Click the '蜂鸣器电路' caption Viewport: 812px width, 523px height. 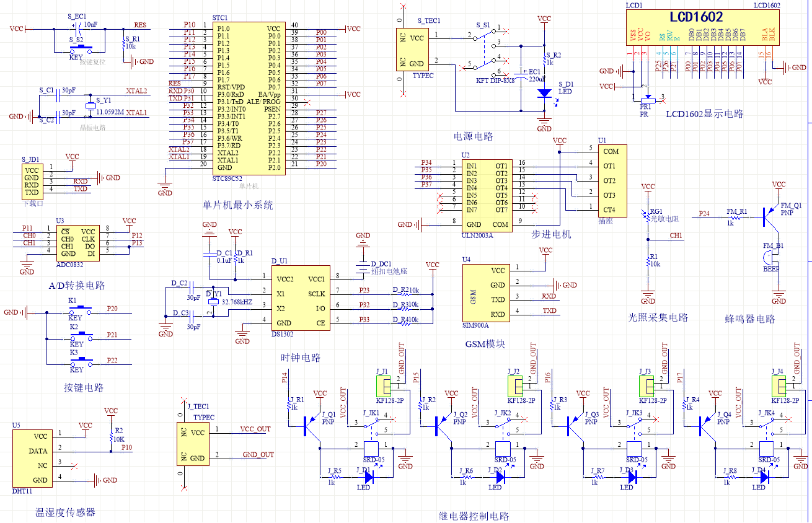point(750,319)
